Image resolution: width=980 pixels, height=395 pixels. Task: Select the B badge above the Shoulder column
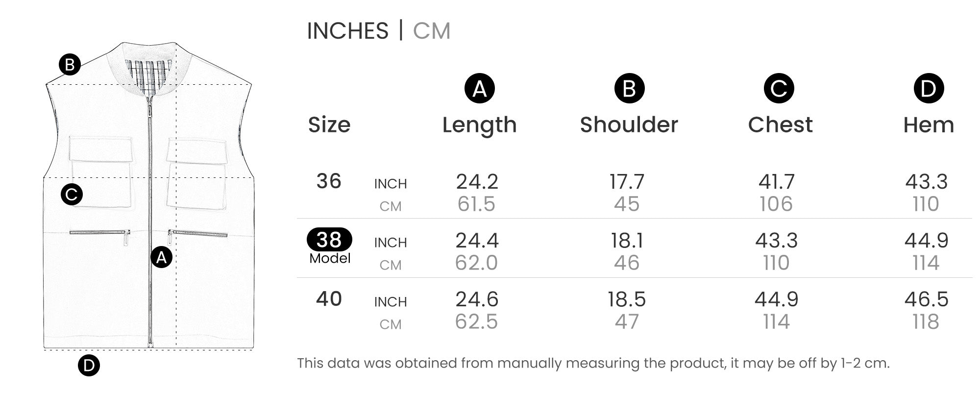[x=629, y=89]
